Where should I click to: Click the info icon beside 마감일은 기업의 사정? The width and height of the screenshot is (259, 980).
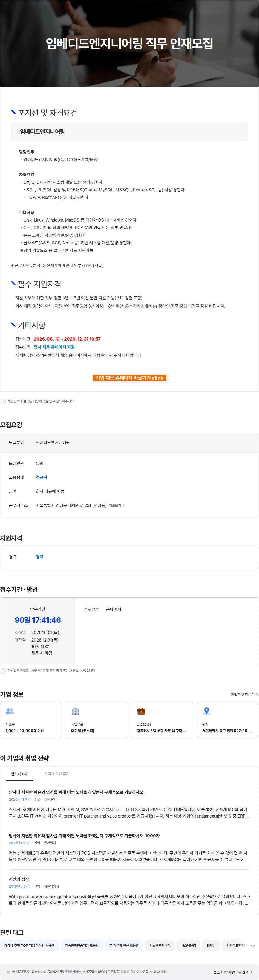(3, 670)
